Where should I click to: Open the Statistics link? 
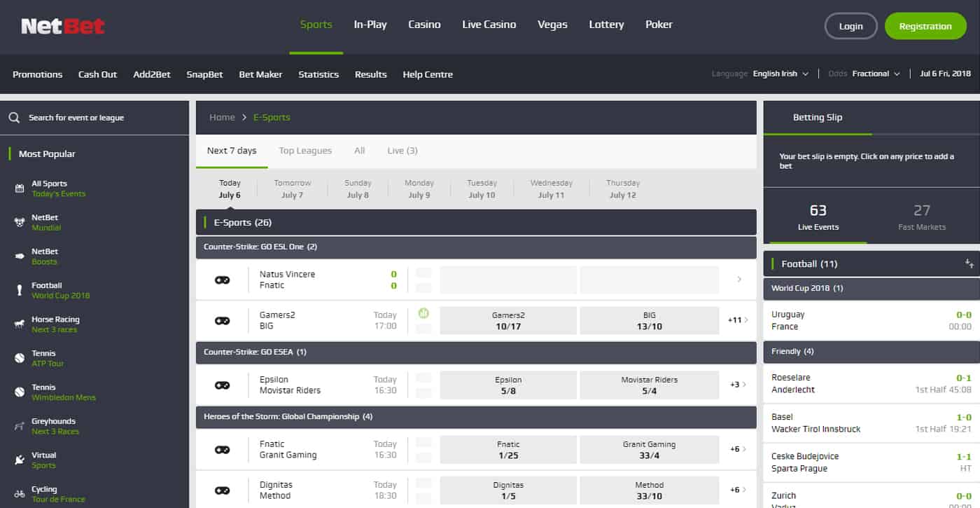tap(318, 74)
